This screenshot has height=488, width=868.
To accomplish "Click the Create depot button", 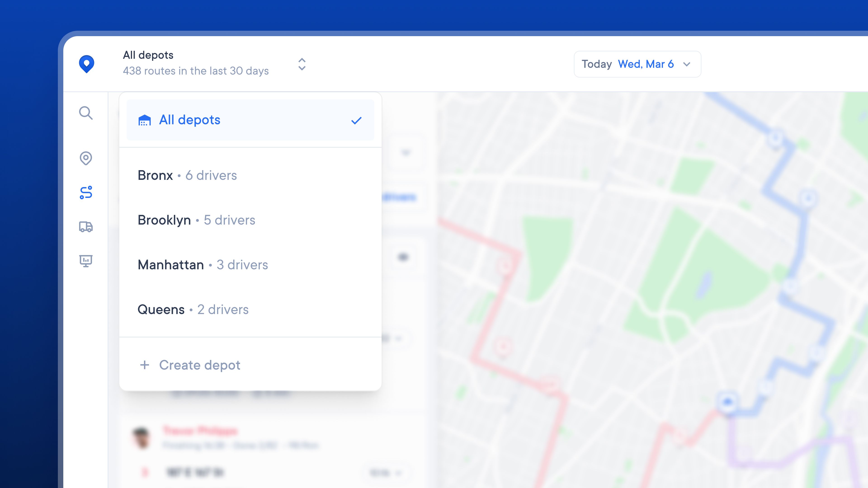I will (x=199, y=365).
